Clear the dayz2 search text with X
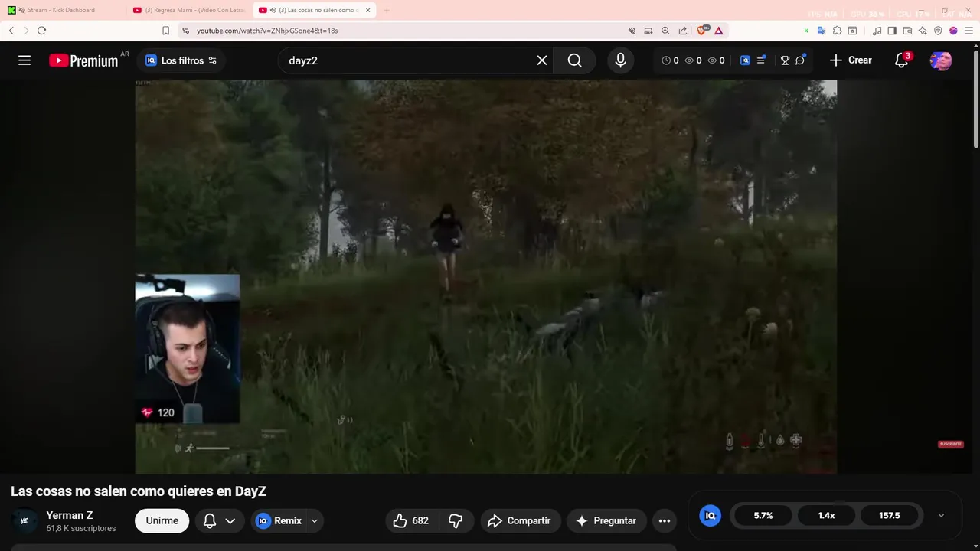The width and height of the screenshot is (980, 551). point(542,60)
